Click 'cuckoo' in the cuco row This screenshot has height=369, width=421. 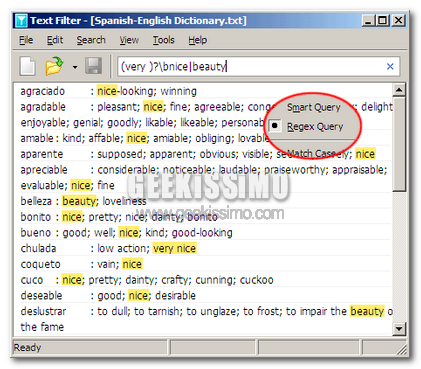(257, 280)
